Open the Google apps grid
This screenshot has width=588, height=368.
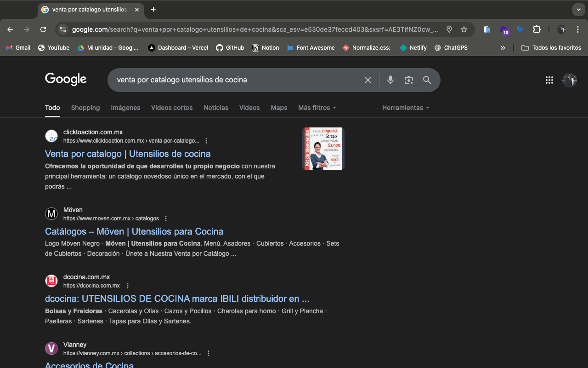tap(549, 80)
